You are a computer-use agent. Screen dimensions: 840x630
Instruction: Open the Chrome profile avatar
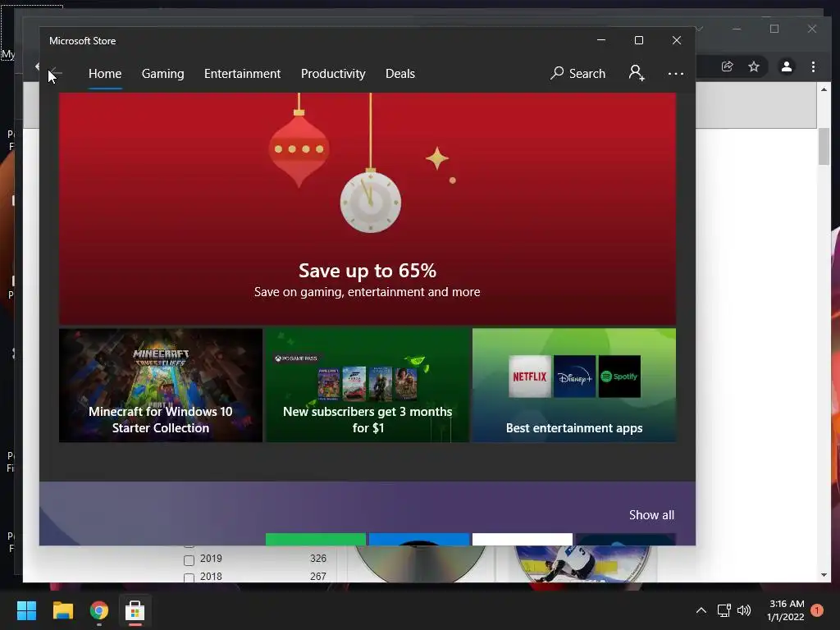pyautogui.click(x=787, y=66)
